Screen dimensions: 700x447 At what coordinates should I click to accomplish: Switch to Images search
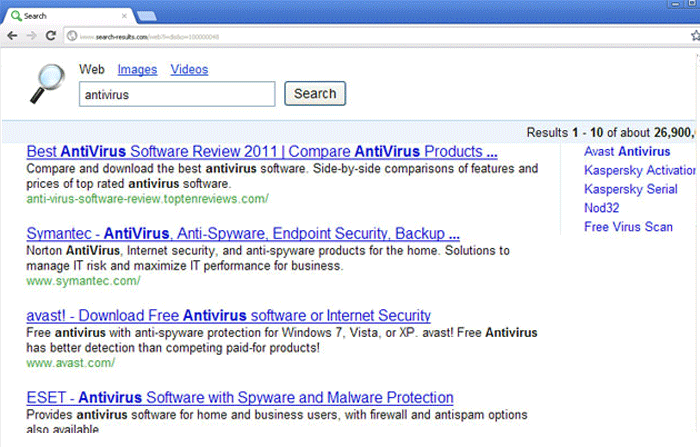click(137, 70)
